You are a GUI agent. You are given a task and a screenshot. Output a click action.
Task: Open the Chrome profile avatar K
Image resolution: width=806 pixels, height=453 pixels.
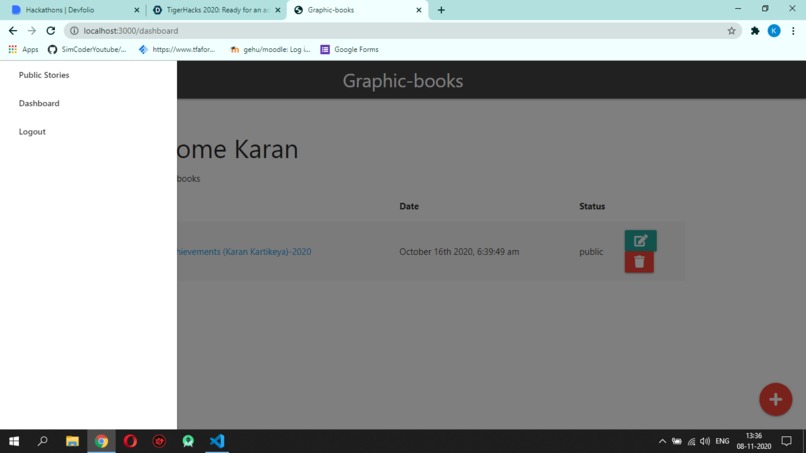(x=774, y=31)
